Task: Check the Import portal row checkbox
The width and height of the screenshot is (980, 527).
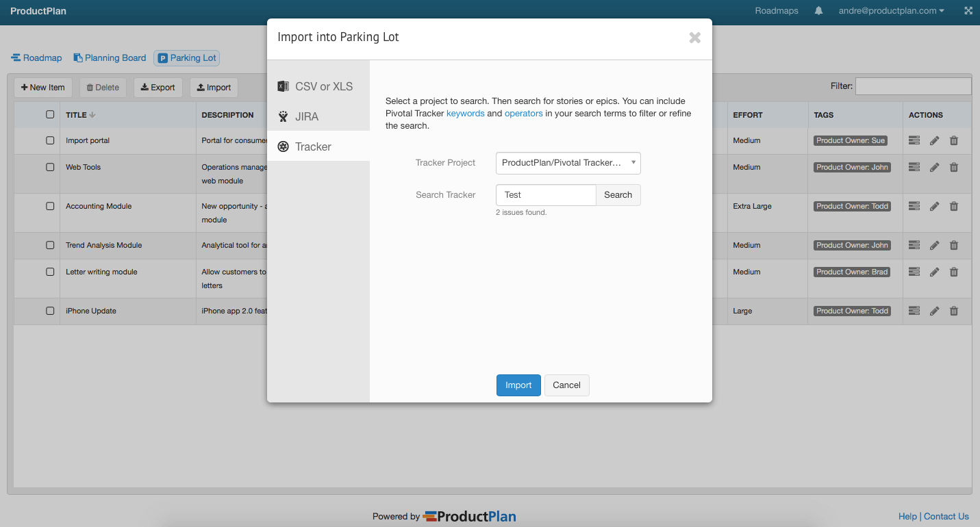Action: (50, 140)
